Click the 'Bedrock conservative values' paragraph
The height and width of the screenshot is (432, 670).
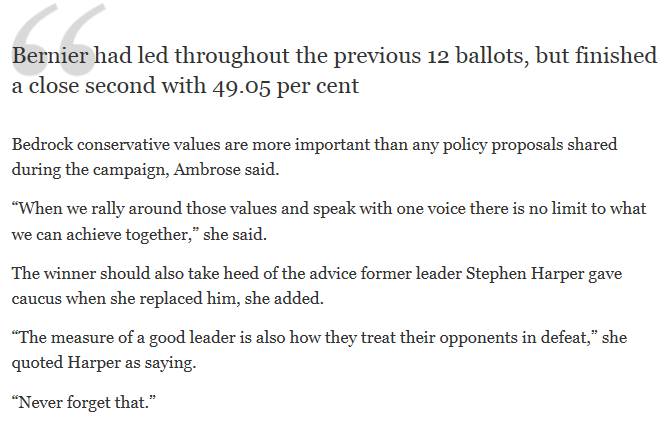[x=314, y=157]
